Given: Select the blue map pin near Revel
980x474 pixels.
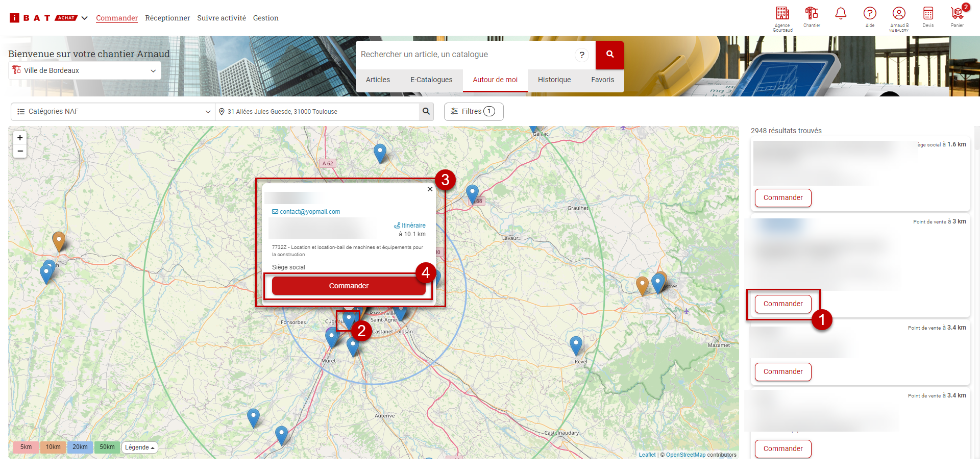Looking at the screenshot, I should [x=576, y=345].
